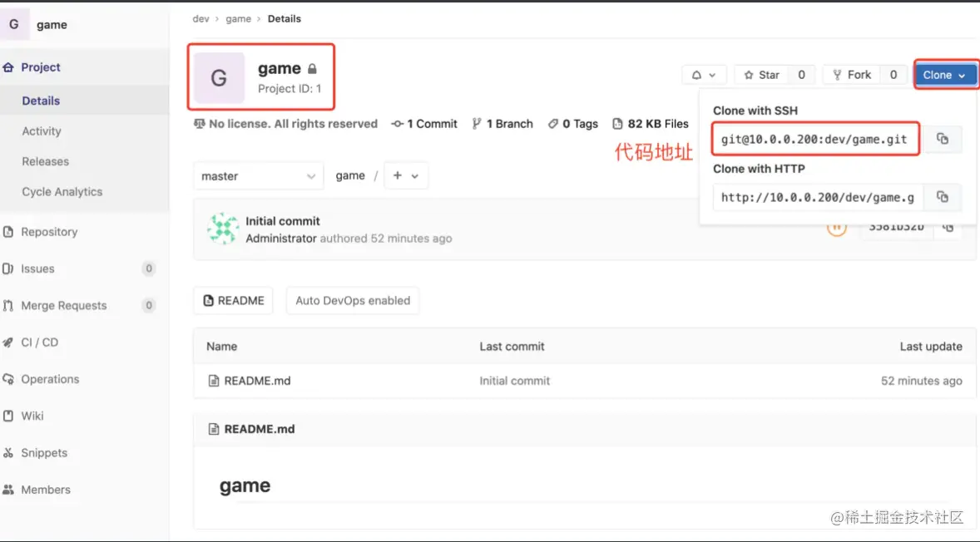The height and width of the screenshot is (542, 980).
Task: Open the No license link
Action: coord(286,124)
